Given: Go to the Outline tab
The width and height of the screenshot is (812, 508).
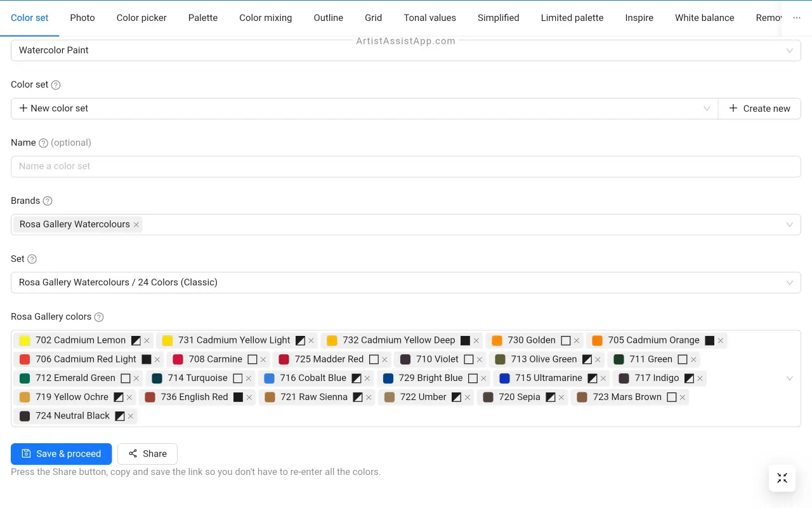Looking at the screenshot, I should point(329,18).
